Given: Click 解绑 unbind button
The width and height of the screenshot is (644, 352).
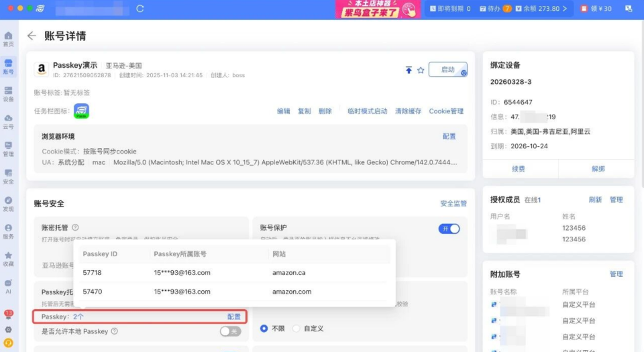Looking at the screenshot, I should (x=598, y=168).
